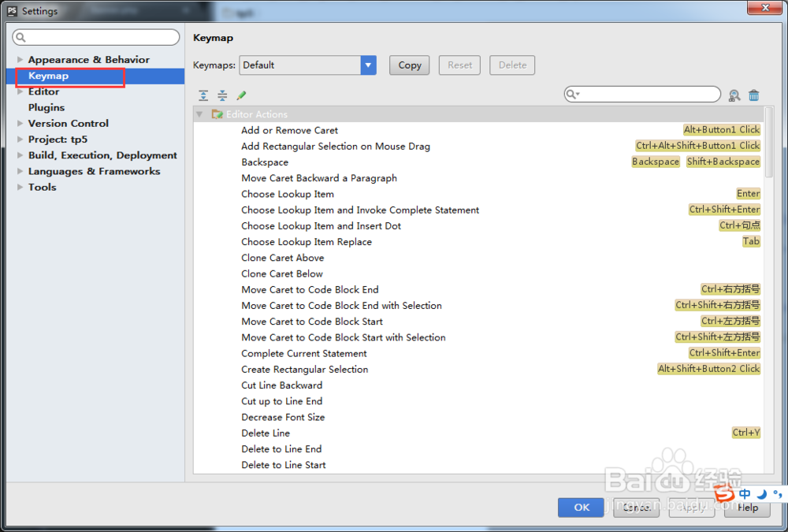The height and width of the screenshot is (532, 788).
Task: Expand Version Control section
Action: point(20,123)
